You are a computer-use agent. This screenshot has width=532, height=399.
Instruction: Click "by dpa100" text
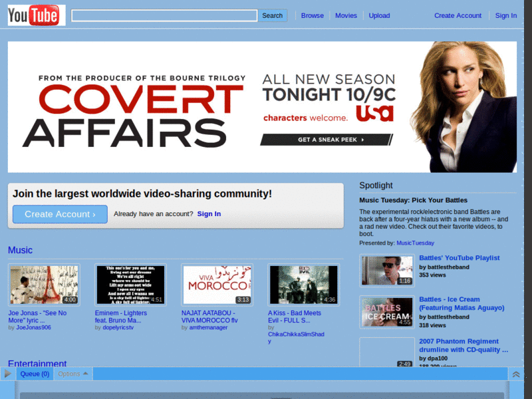pyautogui.click(x=434, y=358)
